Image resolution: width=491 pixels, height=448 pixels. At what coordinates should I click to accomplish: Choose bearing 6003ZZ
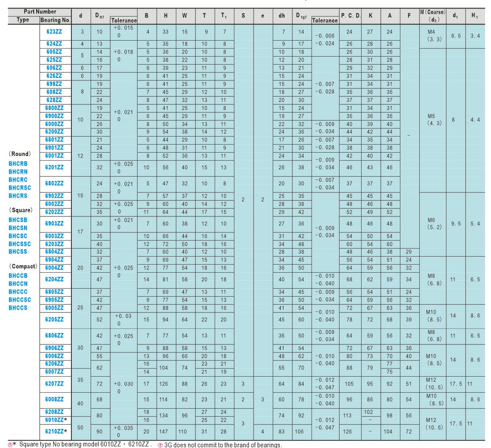pos(54,236)
